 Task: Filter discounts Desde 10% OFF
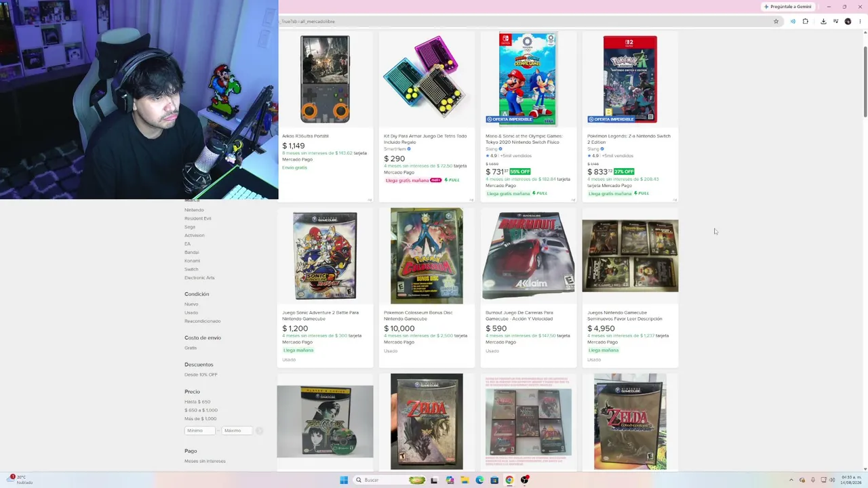tap(201, 375)
